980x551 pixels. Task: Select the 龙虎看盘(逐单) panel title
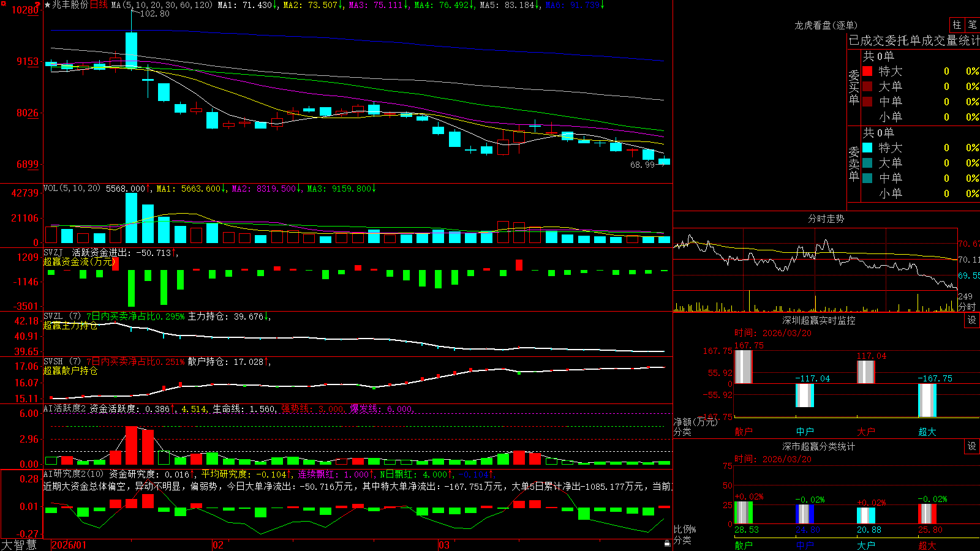point(826,25)
